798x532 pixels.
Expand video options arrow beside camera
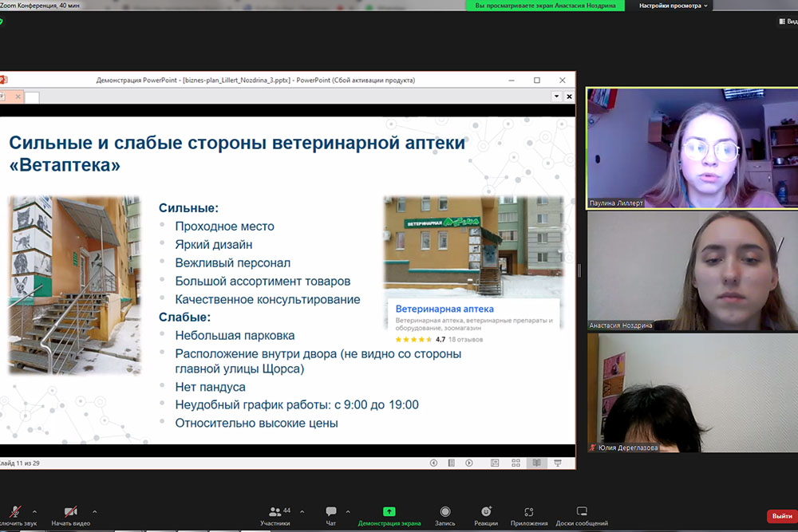tap(95, 511)
